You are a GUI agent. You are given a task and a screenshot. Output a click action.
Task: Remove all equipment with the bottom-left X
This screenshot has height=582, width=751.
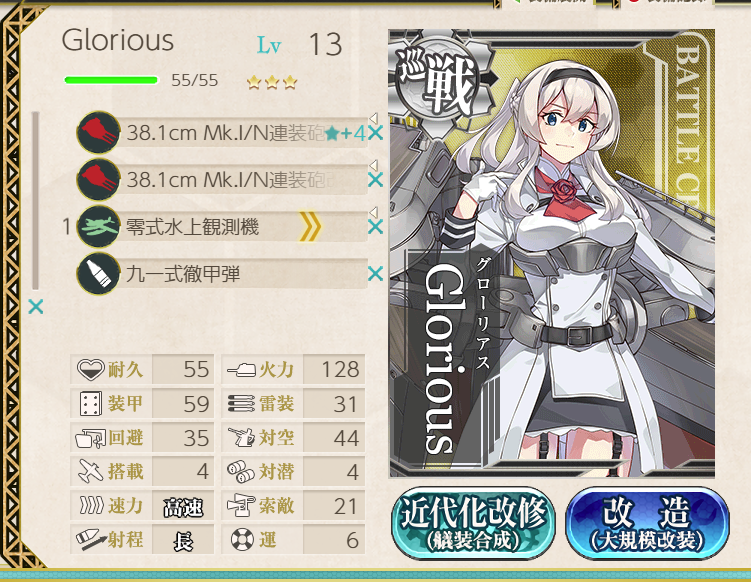tap(36, 306)
